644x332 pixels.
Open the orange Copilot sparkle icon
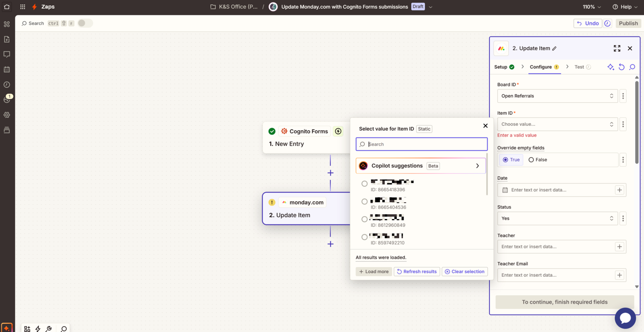coord(7,328)
